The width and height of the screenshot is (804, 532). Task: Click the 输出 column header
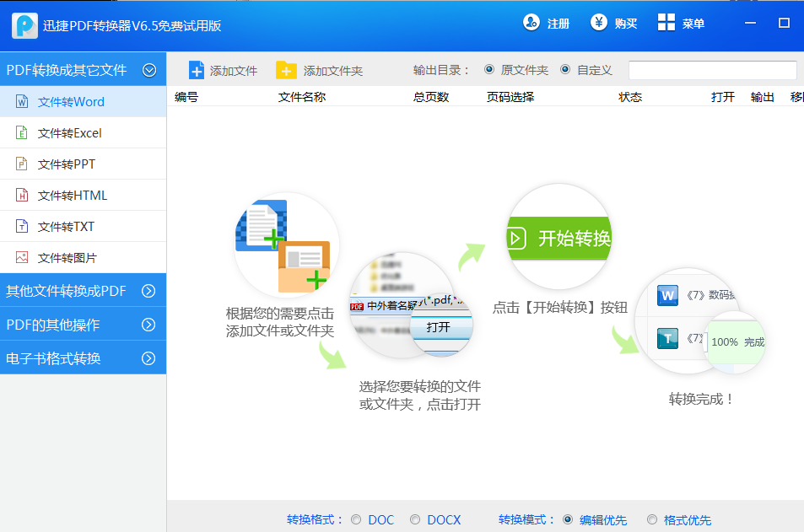point(763,97)
